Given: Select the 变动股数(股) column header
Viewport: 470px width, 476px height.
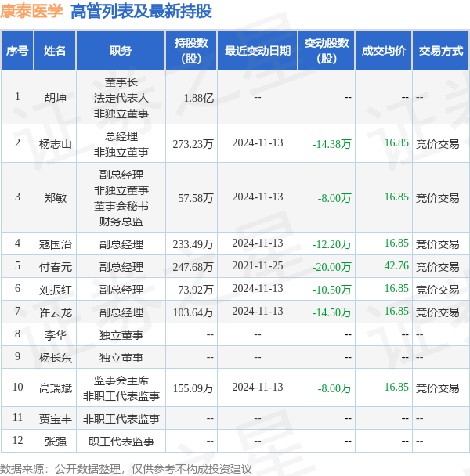Looking at the screenshot, I should pos(327,51).
